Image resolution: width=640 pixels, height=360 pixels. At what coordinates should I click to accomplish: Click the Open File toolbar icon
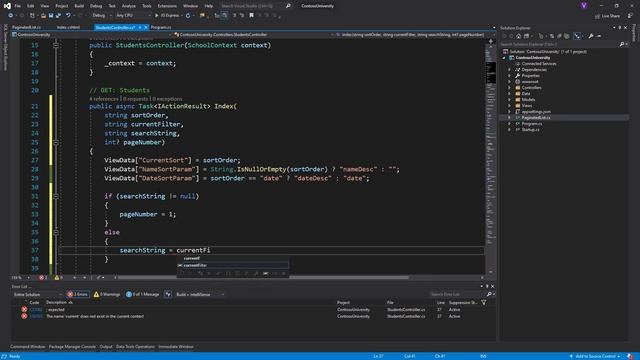coord(43,16)
